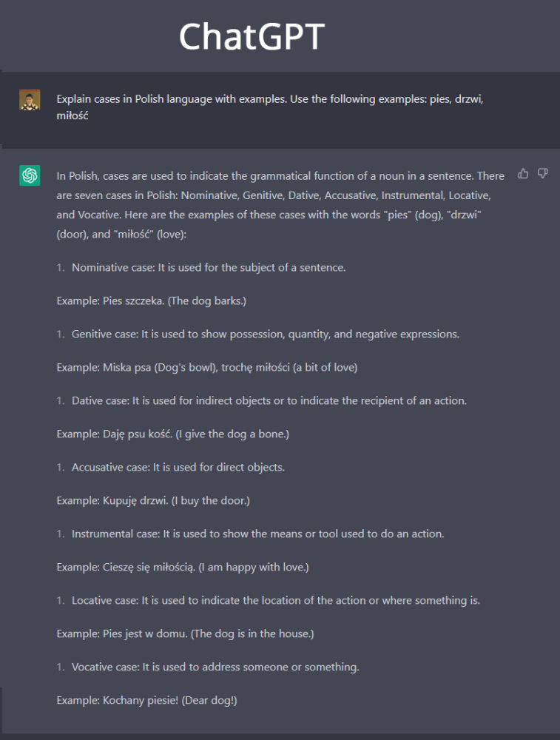Viewport: 560px width, 740px height.
Task: Click the thumbs down icon
Action: pyautogui.click(x=542, y=174)
